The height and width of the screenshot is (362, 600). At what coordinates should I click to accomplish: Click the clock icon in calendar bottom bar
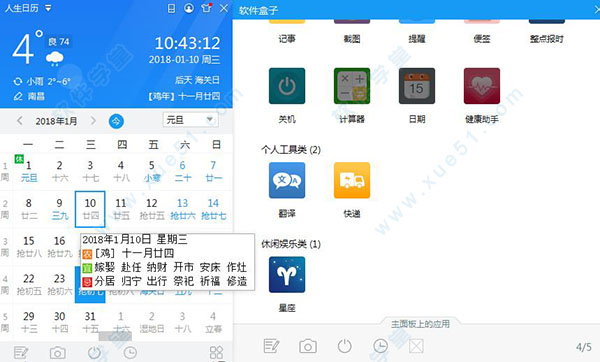point(130,352)
